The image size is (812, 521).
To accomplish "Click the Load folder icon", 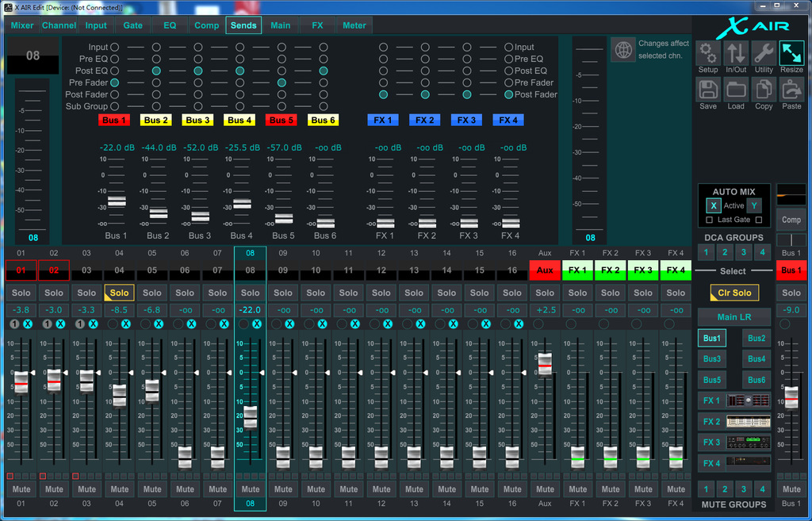I will pos(736,90).
